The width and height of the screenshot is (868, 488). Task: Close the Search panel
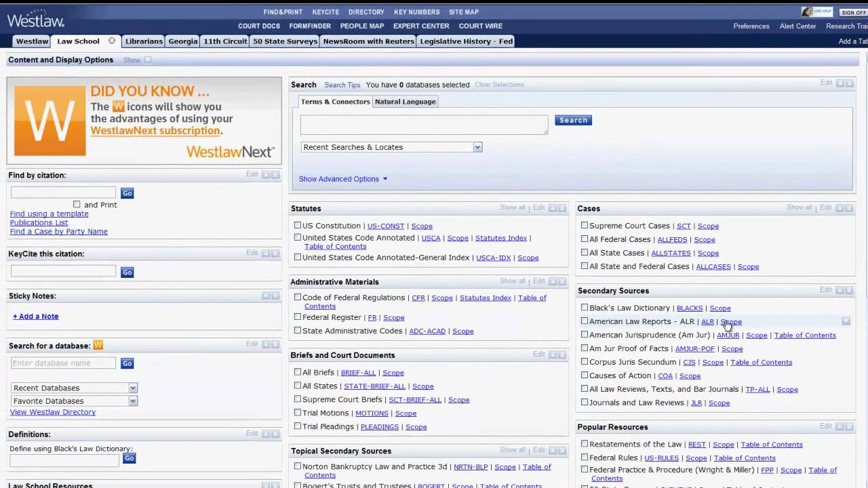(x=849, y=83)
